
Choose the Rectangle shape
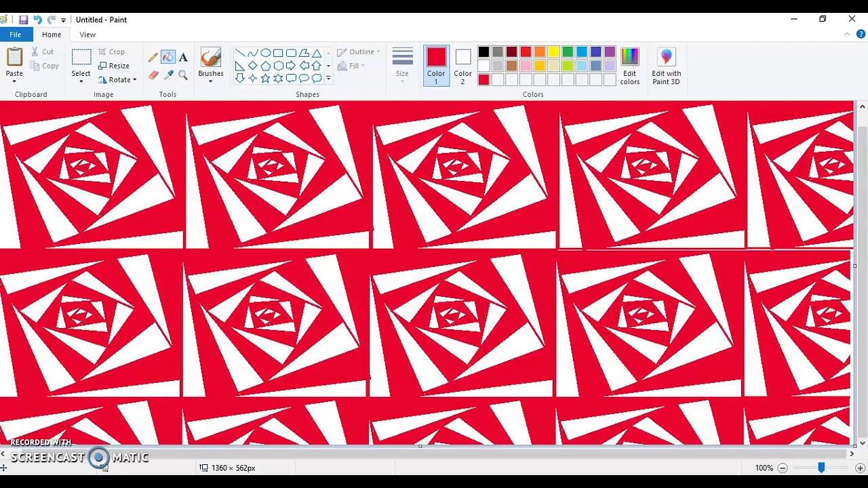coord(278,53)
